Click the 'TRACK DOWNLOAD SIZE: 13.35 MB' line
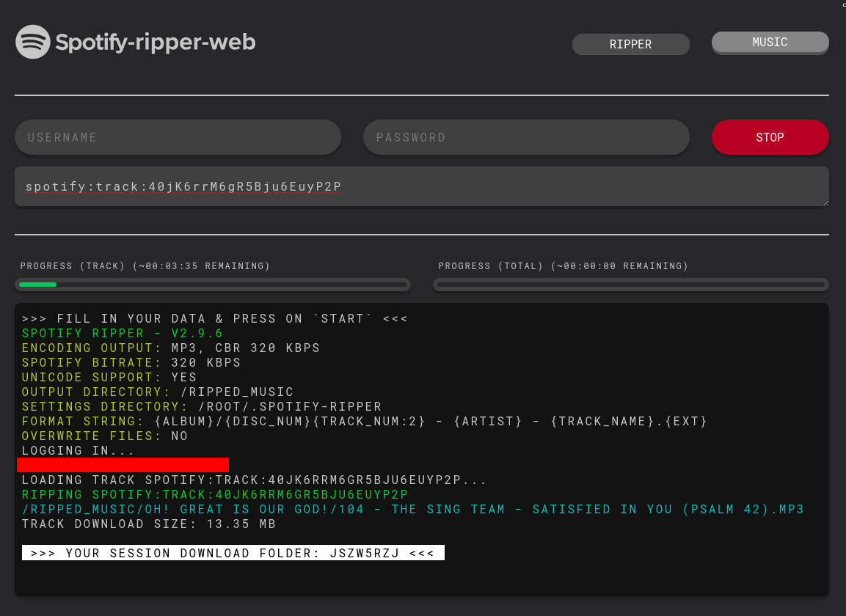This screenshot has height=616, width=846. [149, 524]
